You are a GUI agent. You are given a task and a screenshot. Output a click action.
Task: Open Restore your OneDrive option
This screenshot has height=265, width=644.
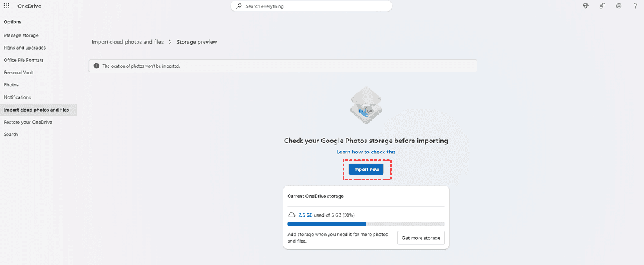(x=28, y=122)
